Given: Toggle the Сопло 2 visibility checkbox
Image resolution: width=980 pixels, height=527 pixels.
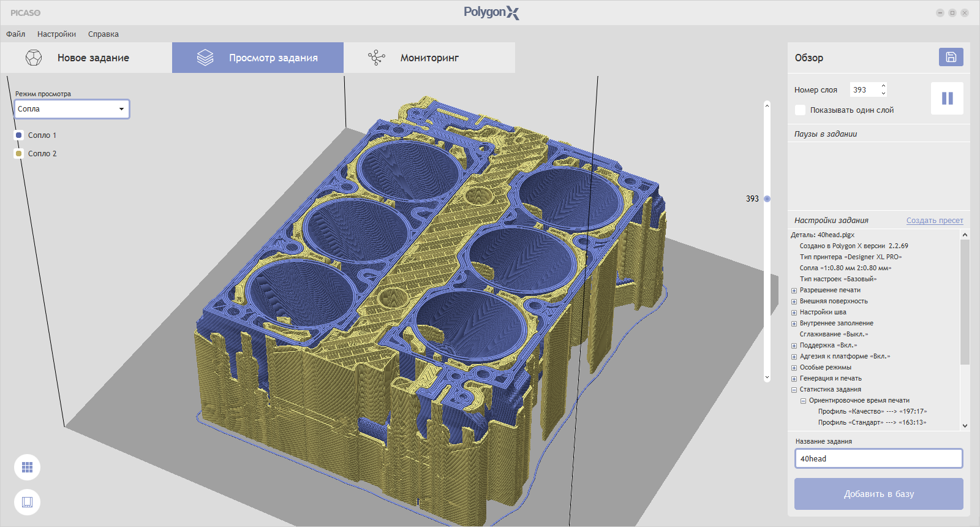Looking at the screenshot, I should 19,154.
